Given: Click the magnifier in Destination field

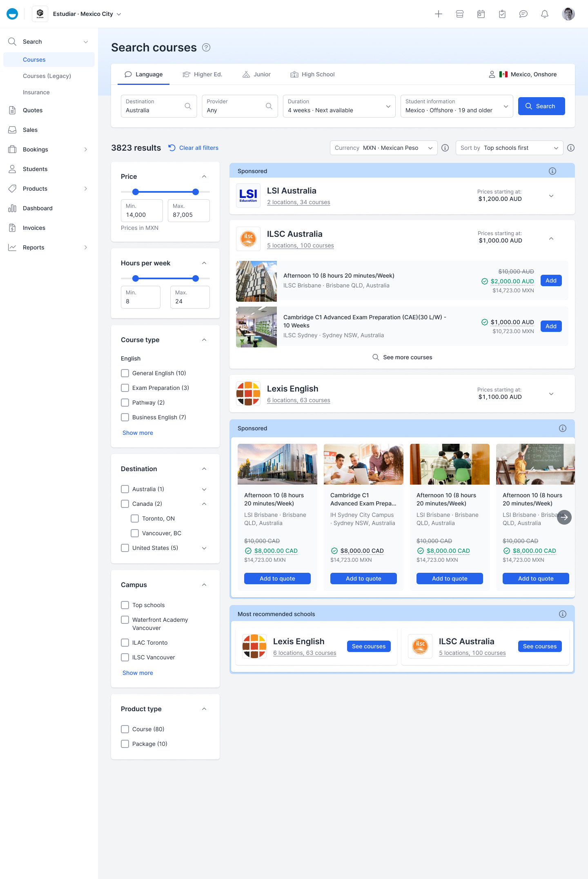Looking at the screenshot, I should click(188, 106).
